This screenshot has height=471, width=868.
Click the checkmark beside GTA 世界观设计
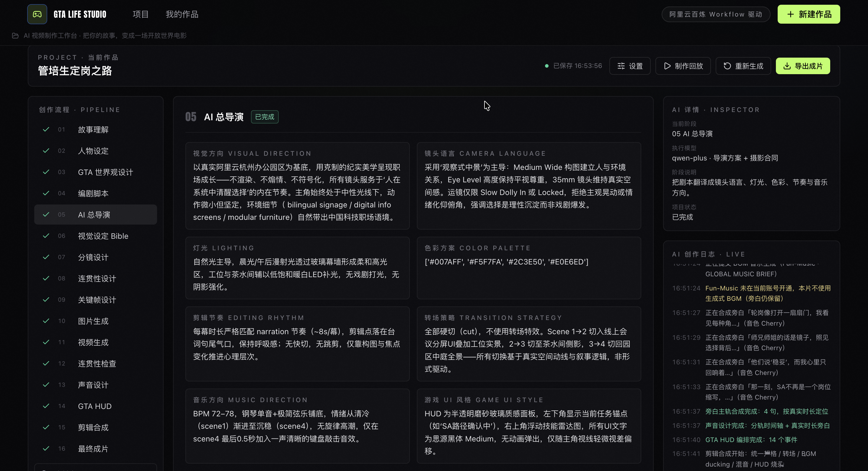(x=46, y=172)
